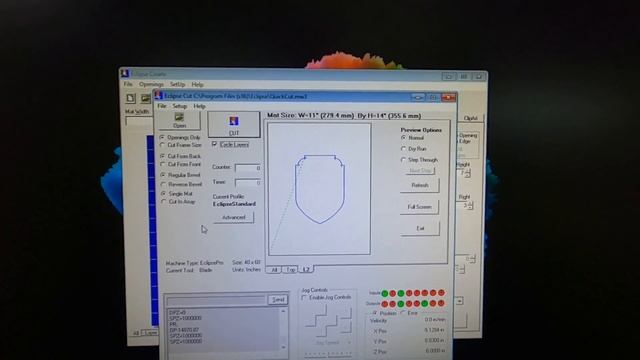Select Openings Only radio option
Viewport: 640px width, 360px height.
pos(180,138)
